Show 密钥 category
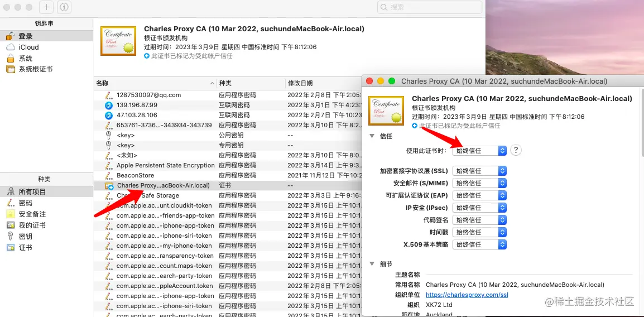 pos(46,237)
